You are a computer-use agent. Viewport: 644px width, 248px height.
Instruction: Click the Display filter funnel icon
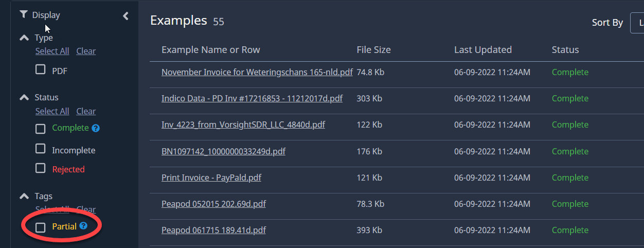pyautogui.click(x=23, y=15)
